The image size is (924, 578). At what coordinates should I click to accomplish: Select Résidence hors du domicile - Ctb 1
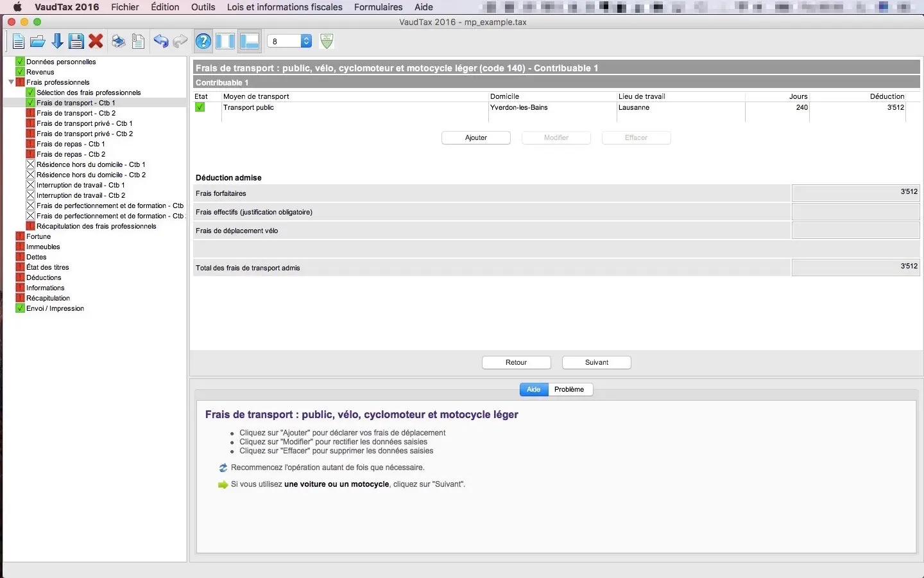[x=91, y=164]
